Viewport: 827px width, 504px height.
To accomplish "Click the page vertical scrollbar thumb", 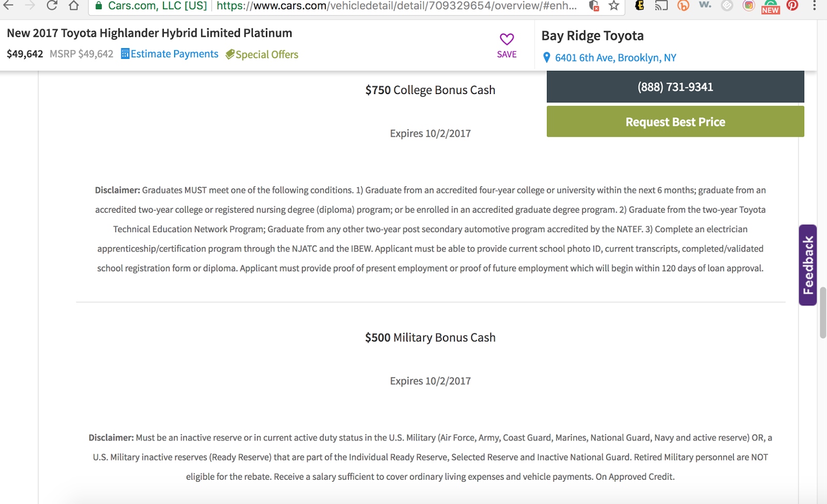I will (x=823, y=312).
